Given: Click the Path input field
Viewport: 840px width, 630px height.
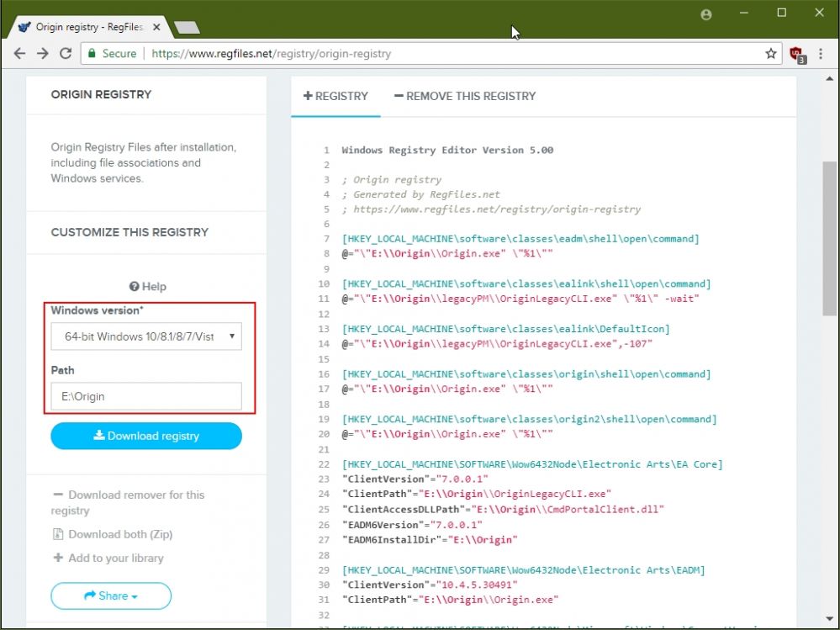Looking at the screenshot, I should [x=146, y=396].
